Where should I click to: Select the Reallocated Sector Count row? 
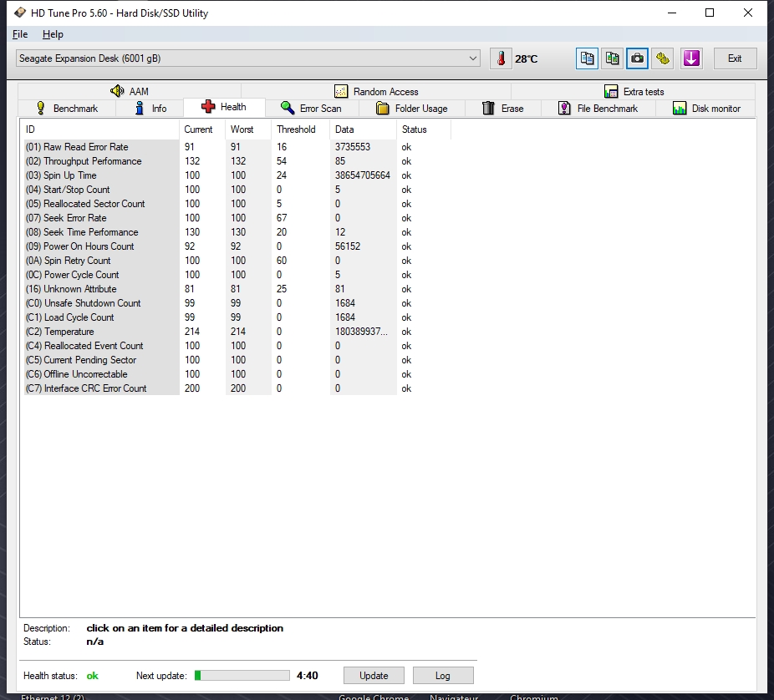tap(94, 204)
